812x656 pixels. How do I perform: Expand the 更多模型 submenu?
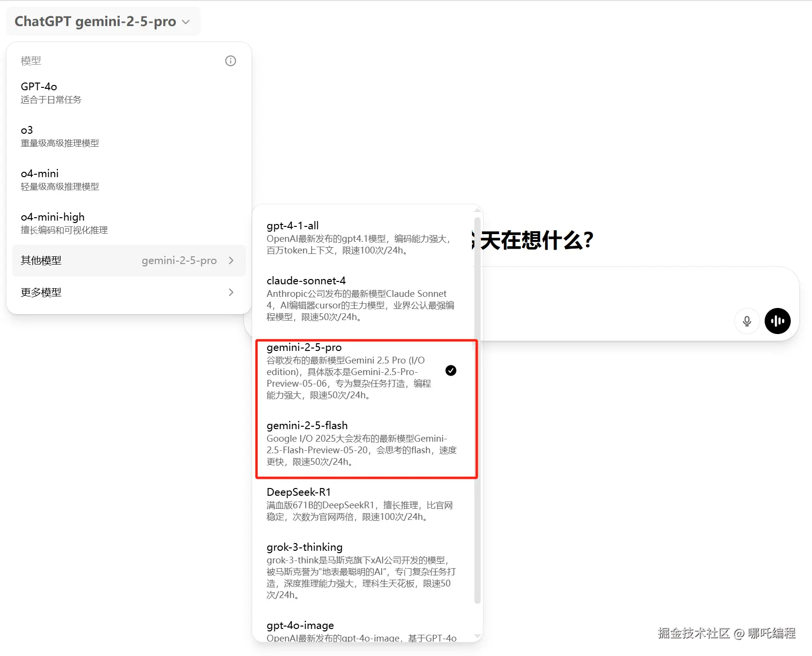tap(128, 293)
